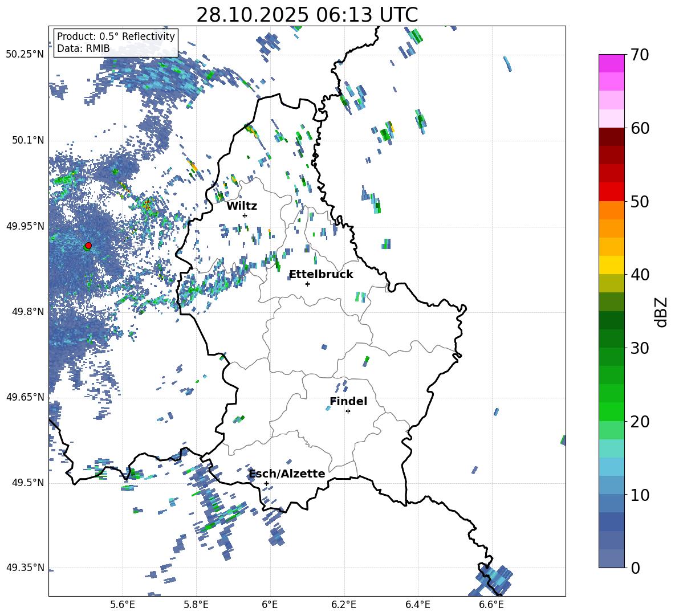Click the Ettelbruck city label
Viewport: 675px width, 616px height.
click(321, 274)
